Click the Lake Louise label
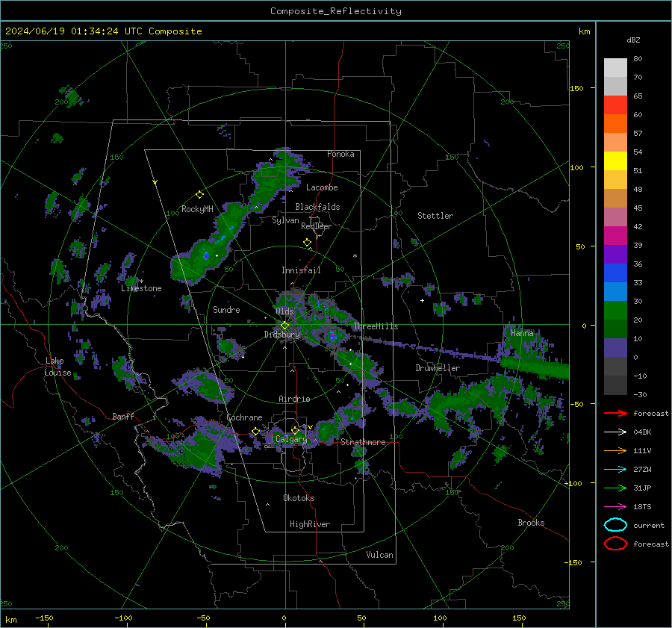This screenshot has width=672, height=628. pos(57,367)
